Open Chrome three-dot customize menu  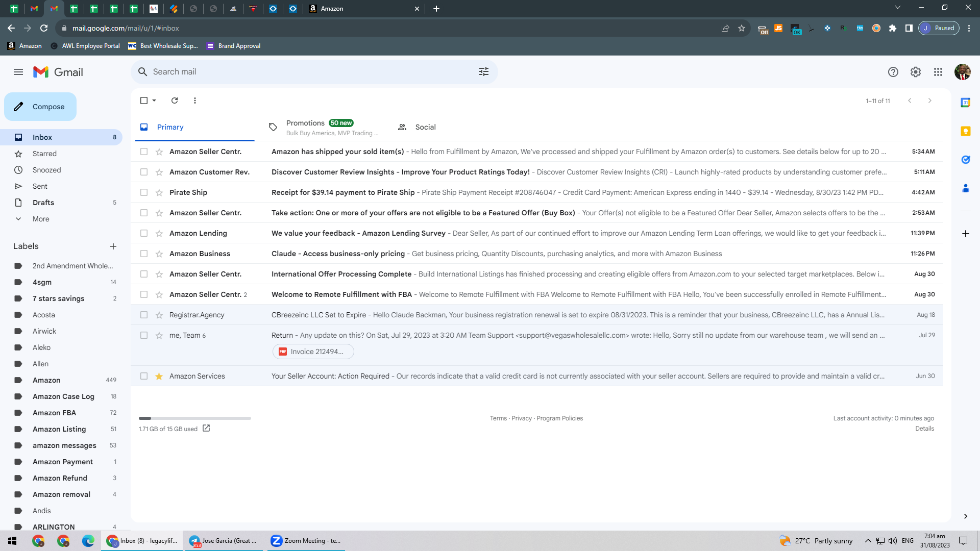[969, 28]
